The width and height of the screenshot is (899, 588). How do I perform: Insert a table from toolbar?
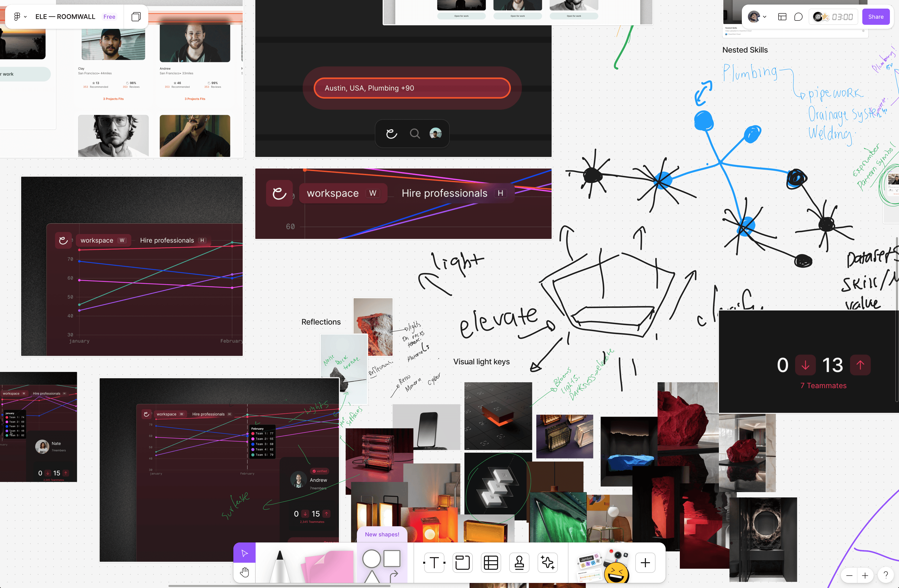[491, 563]
